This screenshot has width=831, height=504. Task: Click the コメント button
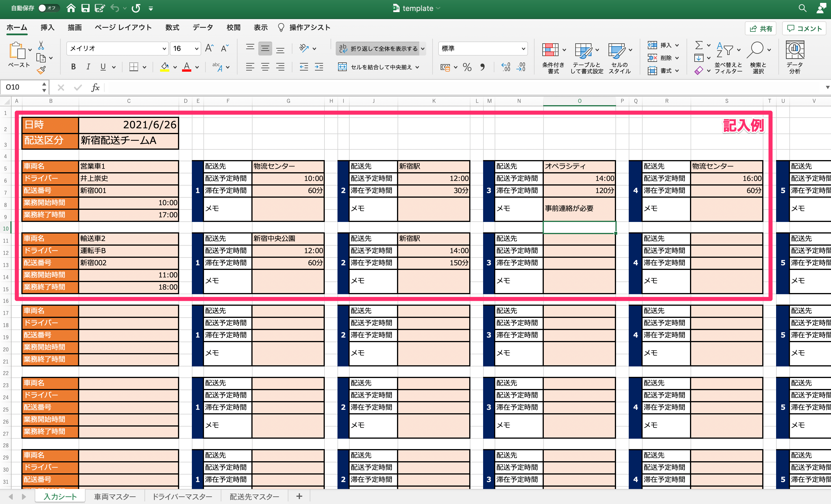tap(804, 29)
